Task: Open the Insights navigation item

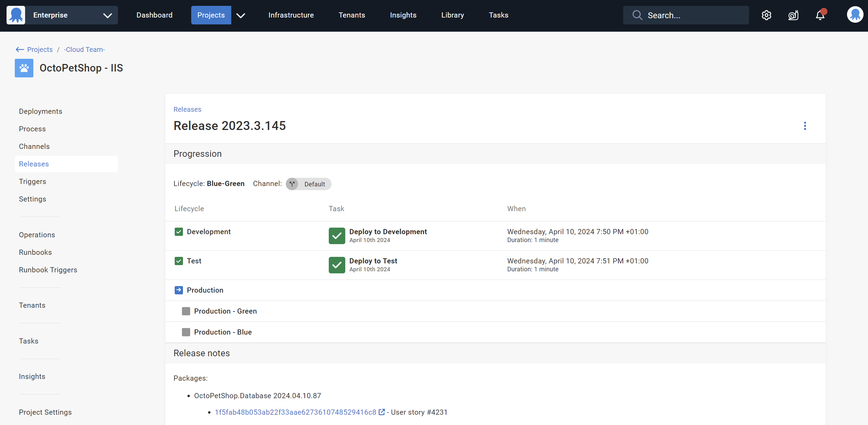Action: pos(403,15)
